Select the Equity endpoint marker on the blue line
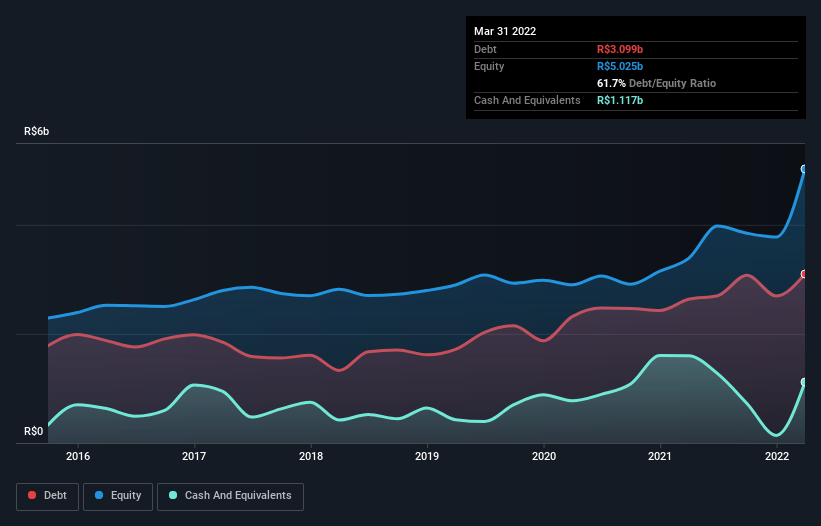This screenshot has width=821, height=526. pos(804,169)
